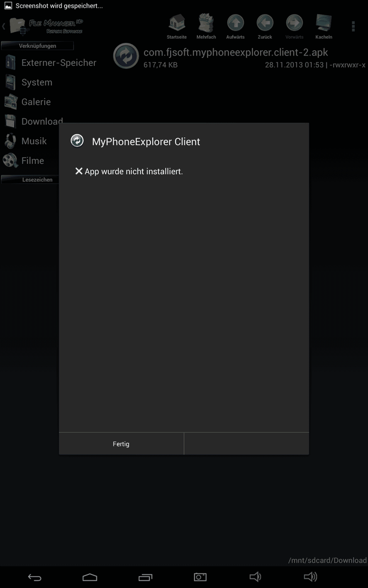The width and height of the screenshot is (368, 588).
Task: Switch view with the Kacheln icon
Action: tap(324, 26)
